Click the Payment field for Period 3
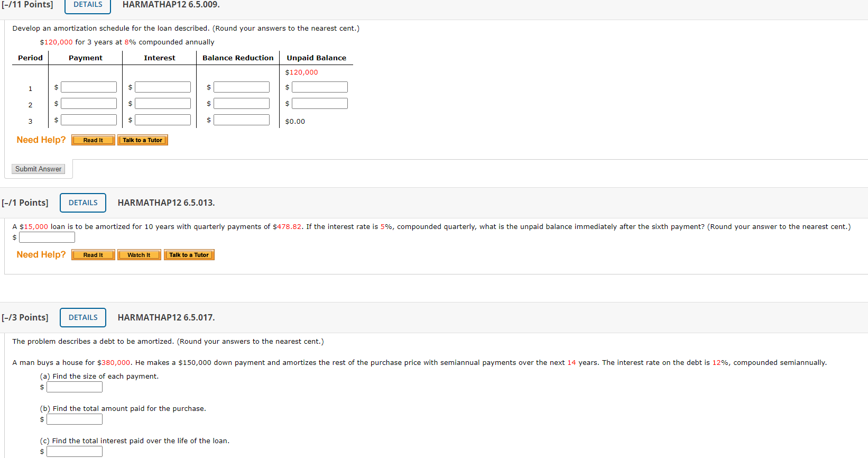868x458 pixels. tap(88, 120)
